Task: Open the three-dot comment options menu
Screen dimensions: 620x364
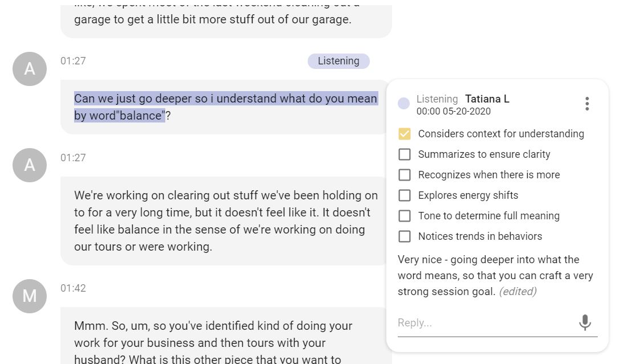Action: click(587, 104)
